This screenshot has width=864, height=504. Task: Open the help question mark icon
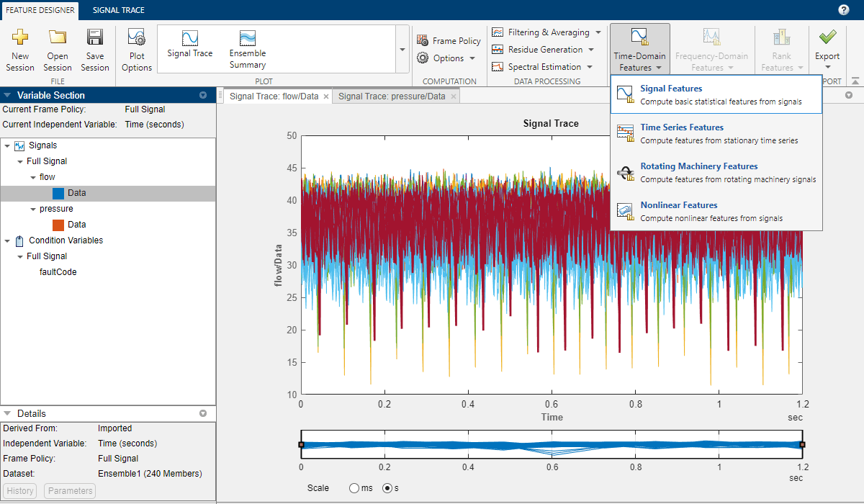[x=843, y=10]
